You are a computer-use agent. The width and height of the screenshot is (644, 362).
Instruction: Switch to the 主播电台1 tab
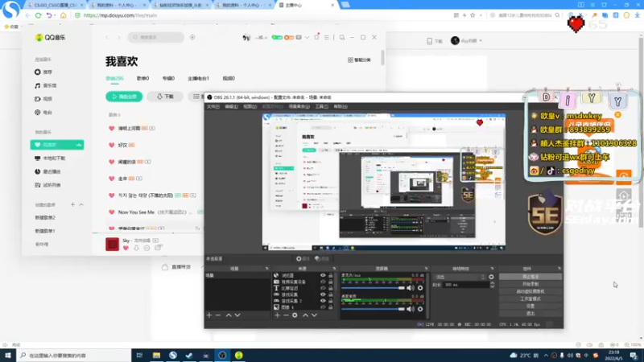[x=198, y=78]
